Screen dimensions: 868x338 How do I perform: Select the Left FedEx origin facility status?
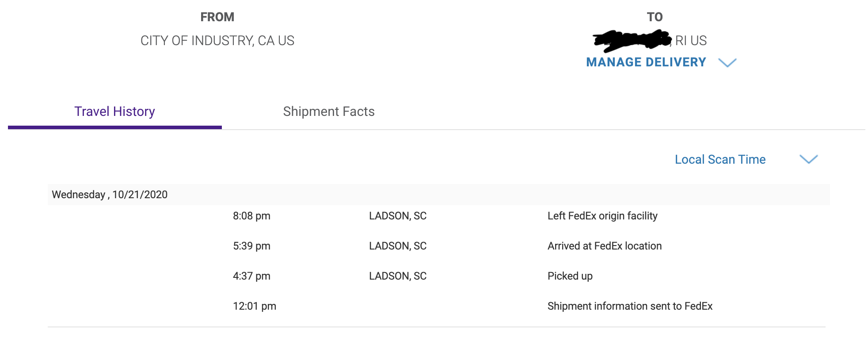(602, 216)
